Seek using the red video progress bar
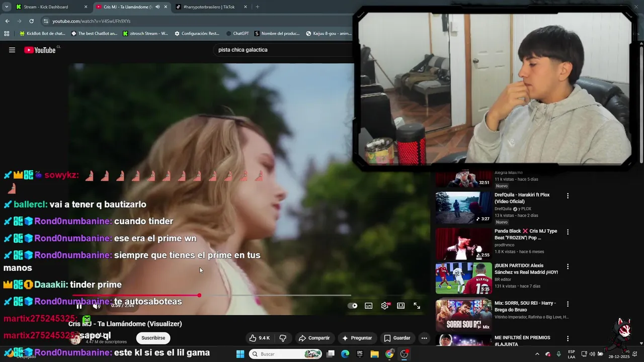 coord(211,295)
